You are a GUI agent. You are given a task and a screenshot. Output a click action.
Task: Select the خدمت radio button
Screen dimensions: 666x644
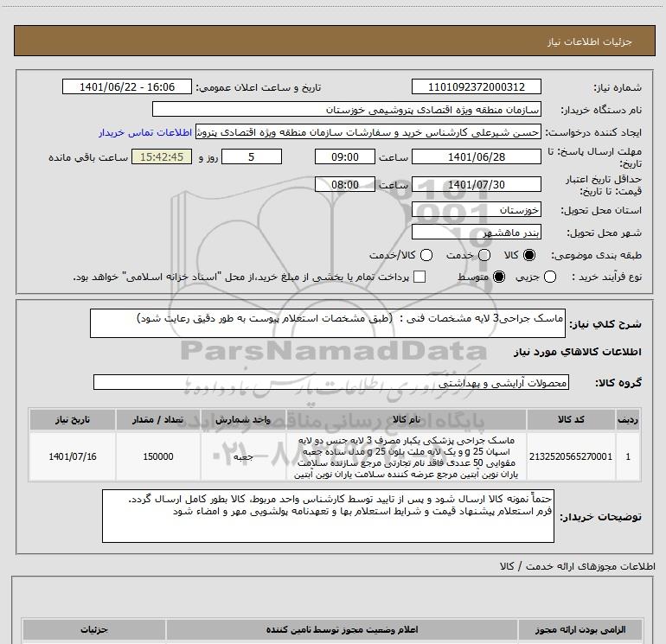tap(484, 255)
